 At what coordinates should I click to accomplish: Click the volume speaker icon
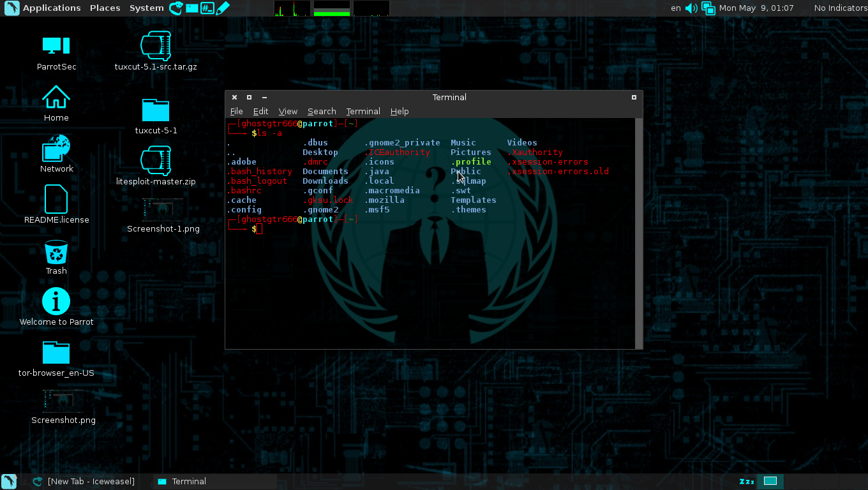pos(691,8)
